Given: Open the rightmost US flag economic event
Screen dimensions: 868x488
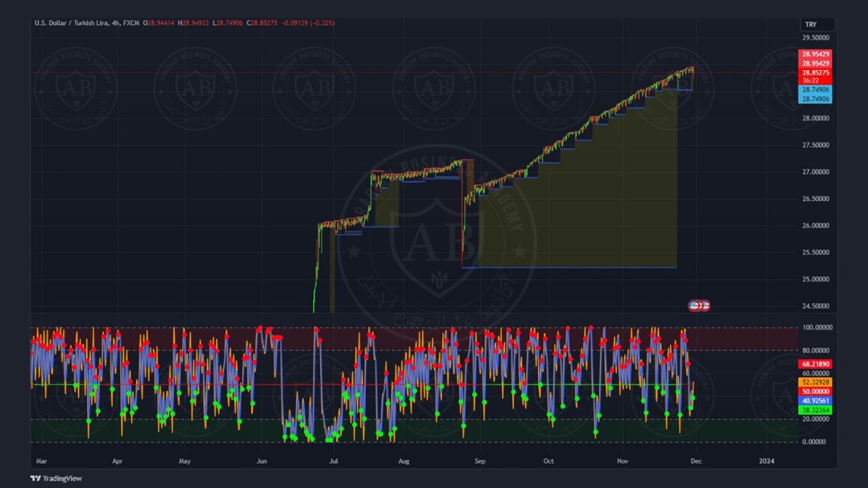Looking at the screenshot, I should pyautogui.click(x=705, y=305).
